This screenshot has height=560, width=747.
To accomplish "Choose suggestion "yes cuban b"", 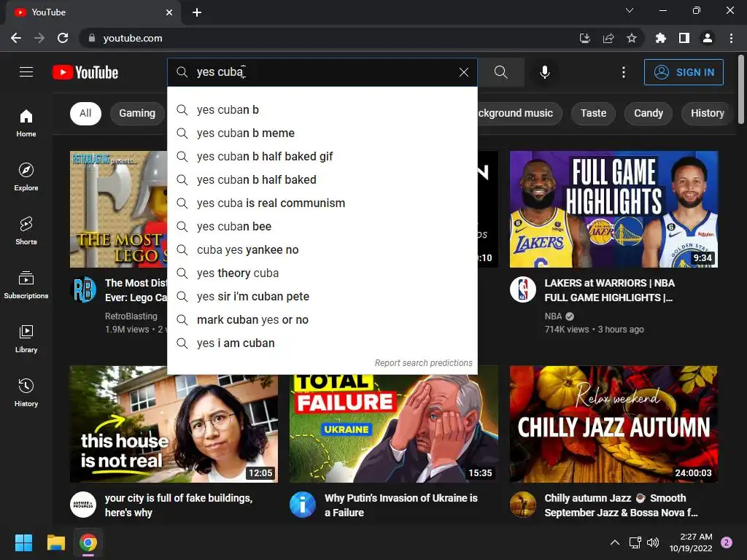I will (322, 109).
